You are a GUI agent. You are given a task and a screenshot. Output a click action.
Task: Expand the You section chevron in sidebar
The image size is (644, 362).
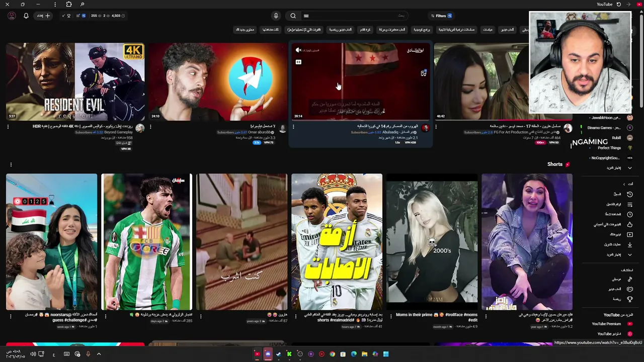click(x=624, y=184)
